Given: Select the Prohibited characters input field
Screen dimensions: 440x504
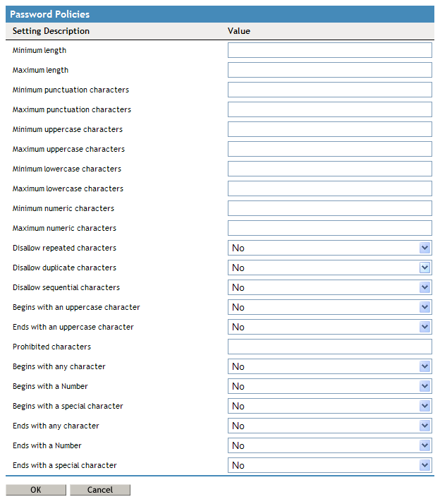Looking at the screenshot, I should 329,347.
